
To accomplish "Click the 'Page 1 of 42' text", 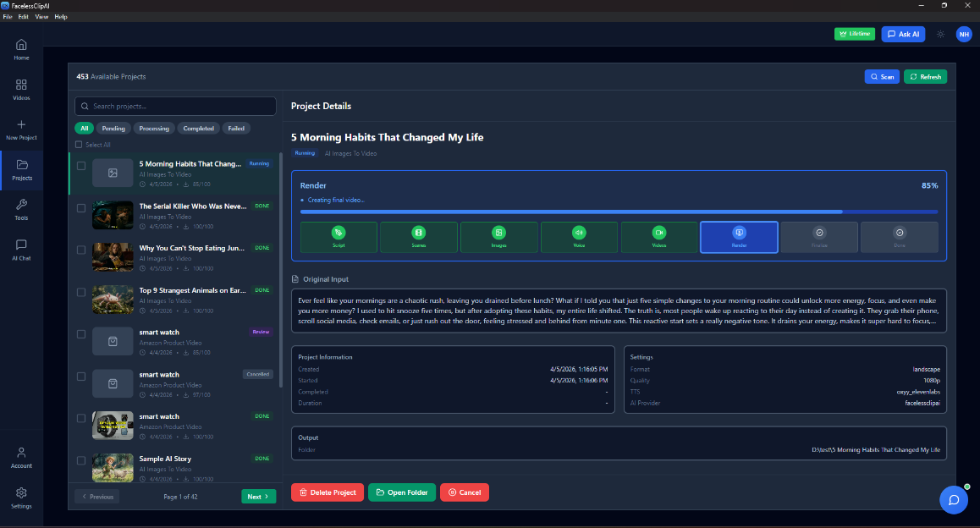I will coord(180,497).
